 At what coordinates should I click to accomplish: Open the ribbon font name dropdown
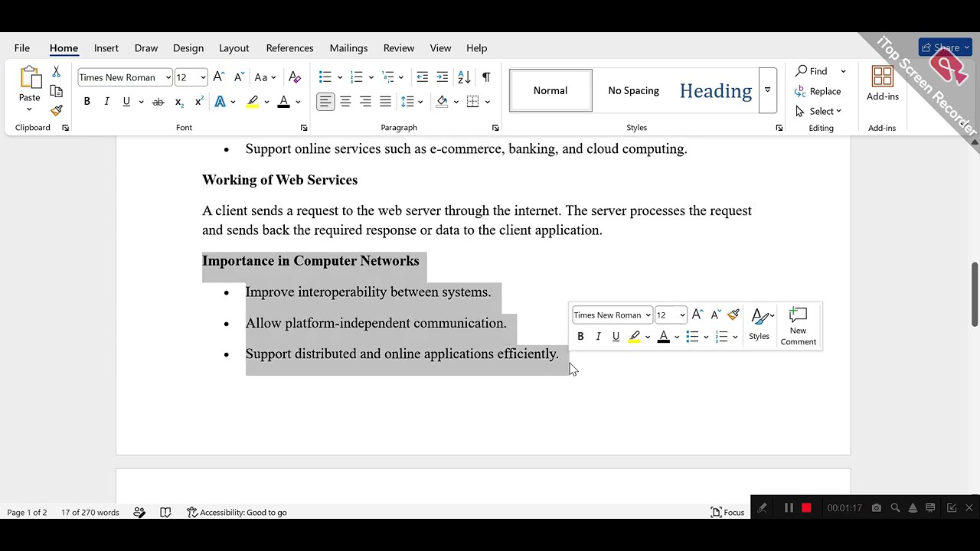[x=168, y=77]
